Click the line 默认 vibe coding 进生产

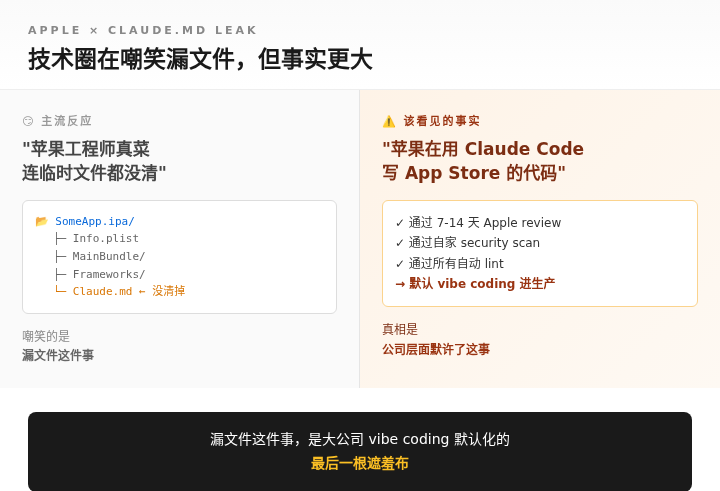pyautogui.click(x=475, y=283)
